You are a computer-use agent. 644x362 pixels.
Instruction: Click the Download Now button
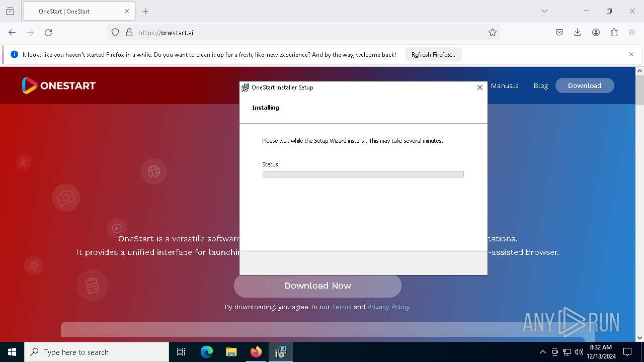317,286
